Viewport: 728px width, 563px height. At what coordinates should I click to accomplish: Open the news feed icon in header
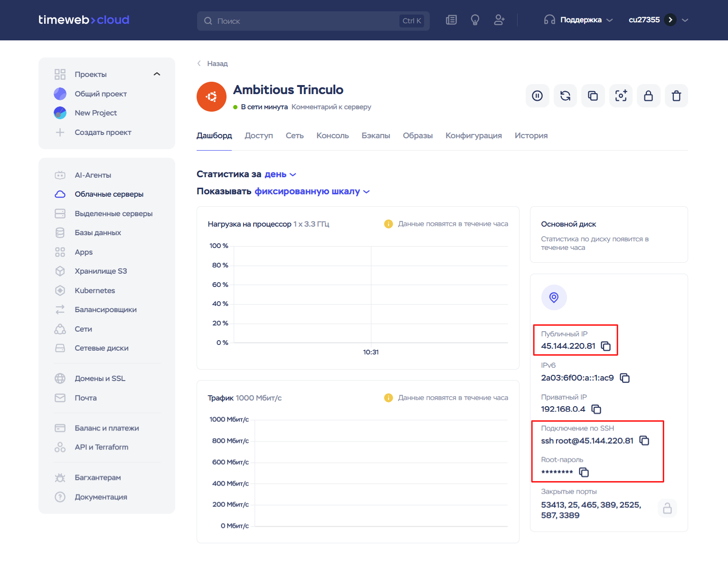[x=451, y=20]
